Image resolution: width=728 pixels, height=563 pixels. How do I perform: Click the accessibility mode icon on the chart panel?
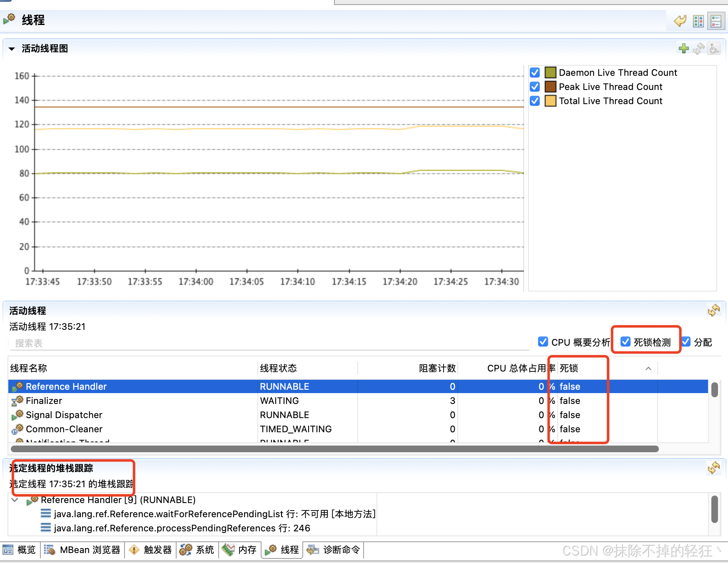(714, 49)
